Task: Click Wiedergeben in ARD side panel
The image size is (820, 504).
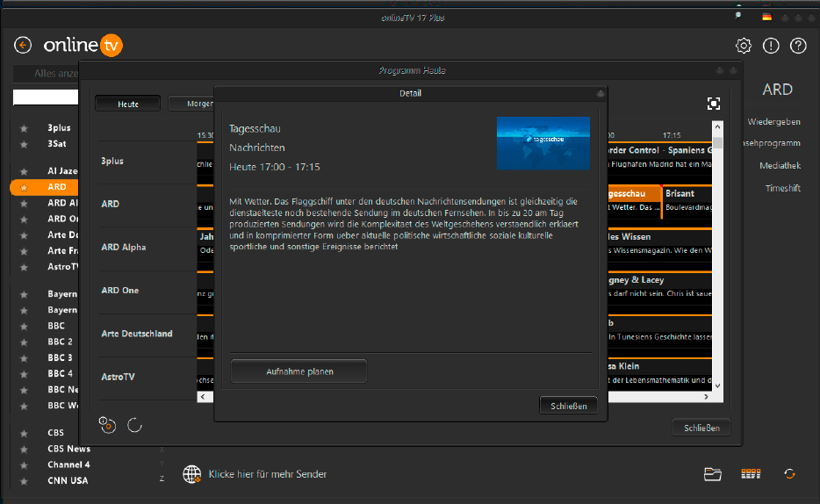Action: 773,122
